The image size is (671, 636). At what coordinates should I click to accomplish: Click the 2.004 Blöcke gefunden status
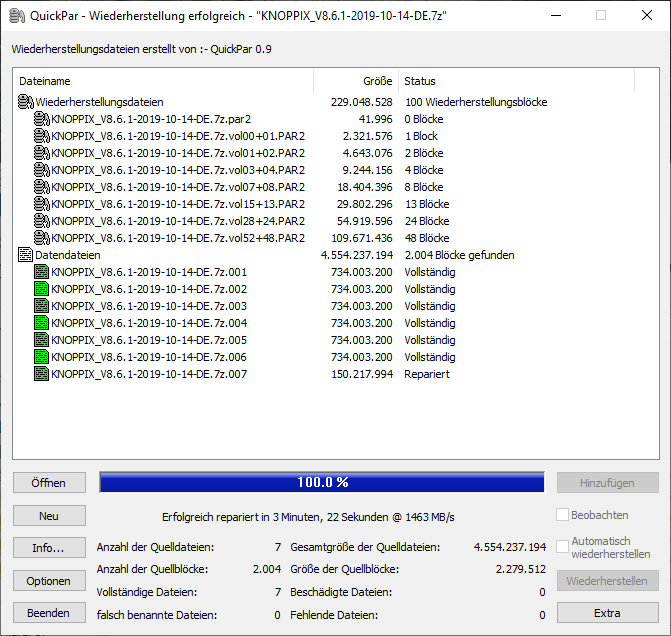tap(459, 255)
